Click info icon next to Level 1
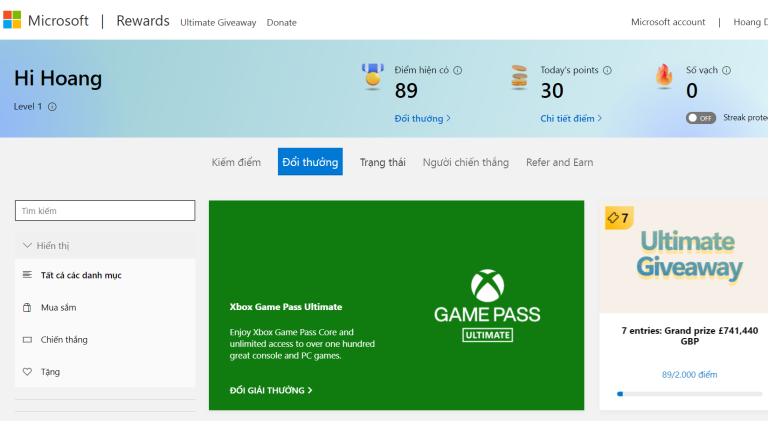The height and width of the screenshot is (421, 768). [52, 107]
